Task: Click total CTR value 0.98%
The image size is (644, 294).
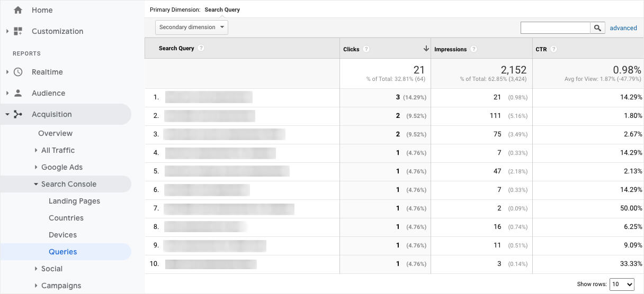Action: [x=627, y=70]
